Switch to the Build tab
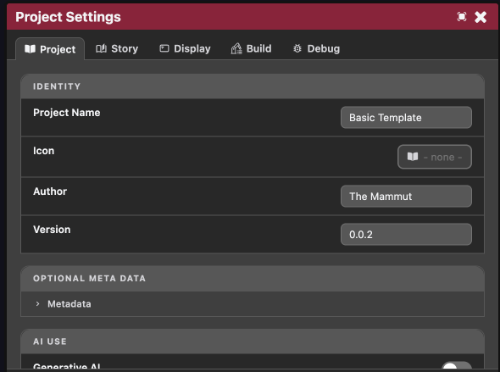Screen dimensions: 500x372 pos(251,49)
